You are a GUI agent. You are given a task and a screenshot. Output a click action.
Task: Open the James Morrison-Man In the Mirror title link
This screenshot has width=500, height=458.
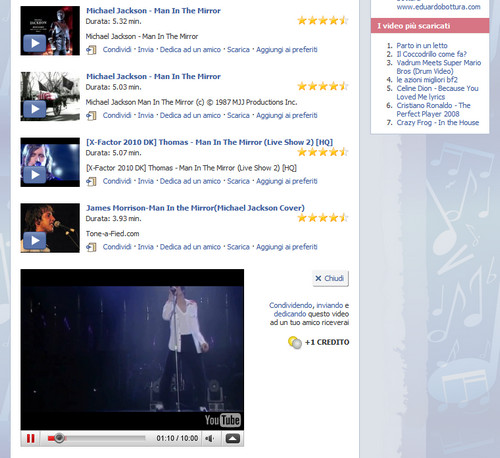[195, 208]
